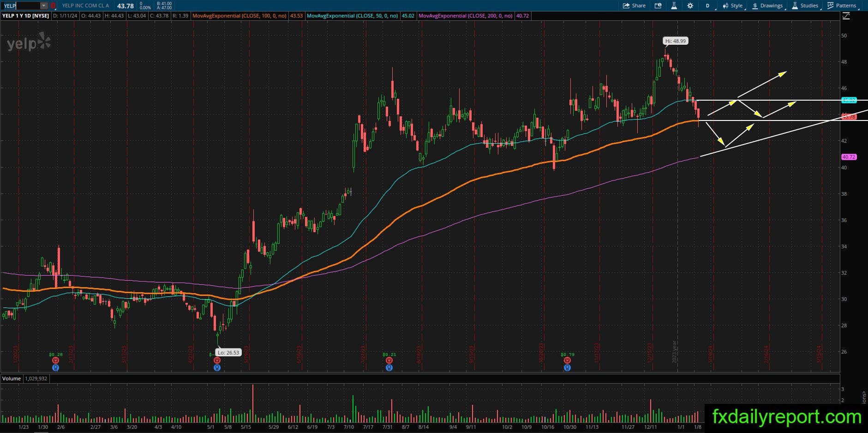Click the H: 44.43 high value
Screen dimensions: 868x433
[x=114, y=16]
